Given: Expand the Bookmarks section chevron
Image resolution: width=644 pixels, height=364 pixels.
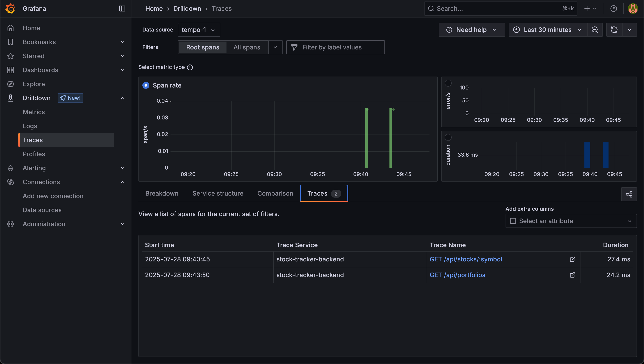Looking at the screenshot, I should click(x=123, y=42).
